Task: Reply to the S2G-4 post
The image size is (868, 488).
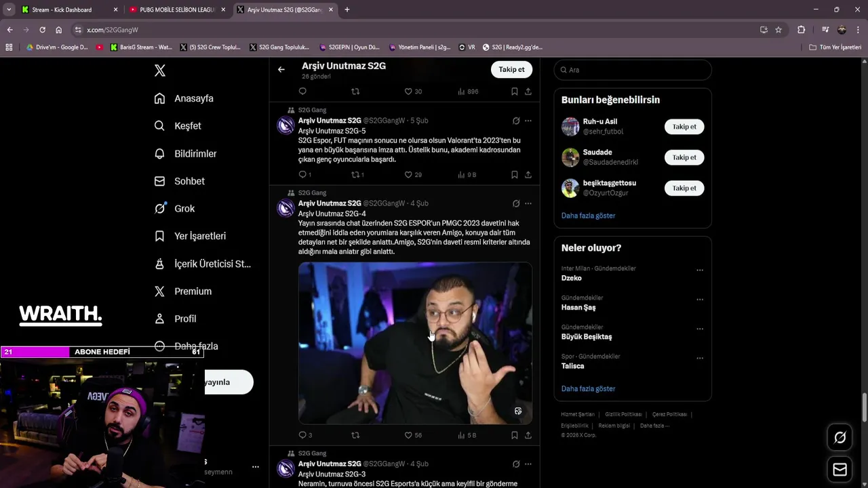Action: coord(305,435)
